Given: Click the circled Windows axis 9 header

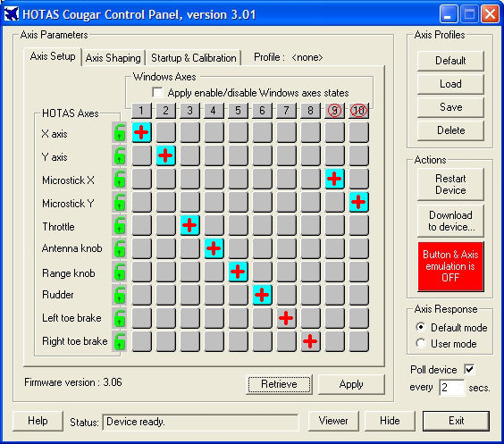Looking at the screenshot, I should 334,111.
